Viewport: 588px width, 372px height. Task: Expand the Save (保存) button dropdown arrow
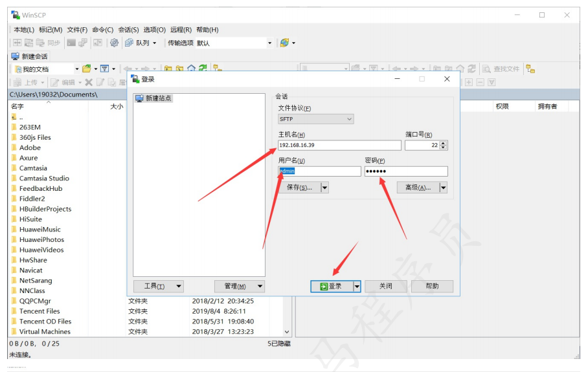coord(324,188)
